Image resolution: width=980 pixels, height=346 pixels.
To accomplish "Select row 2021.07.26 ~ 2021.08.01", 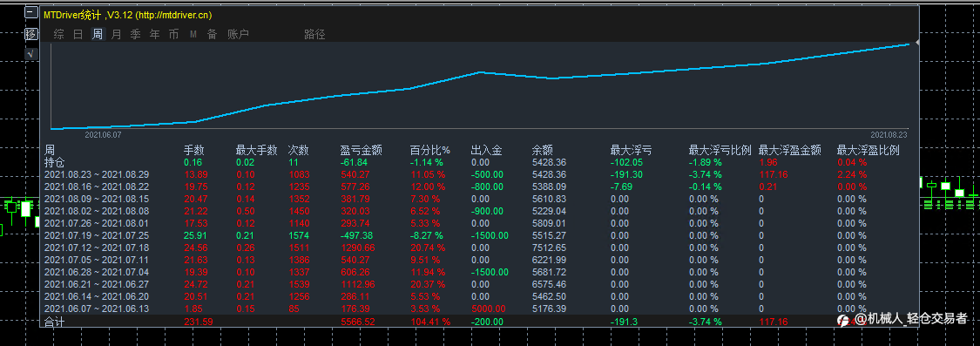I will coord(96,223).
